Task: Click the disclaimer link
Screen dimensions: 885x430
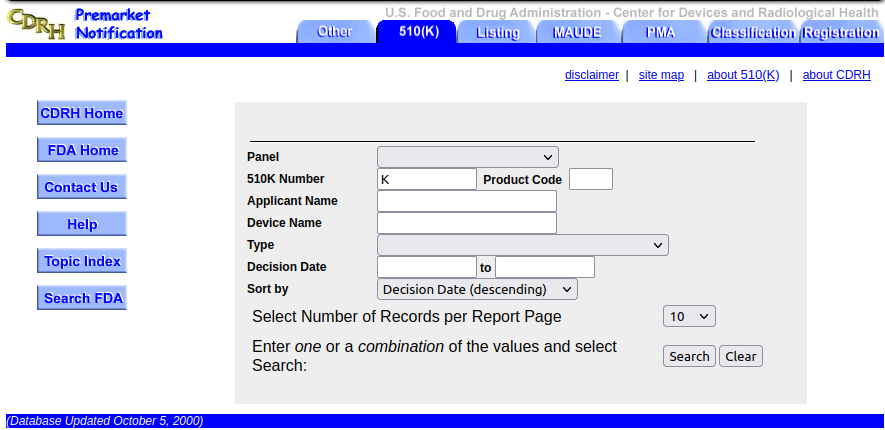Action: pos(591,75)
